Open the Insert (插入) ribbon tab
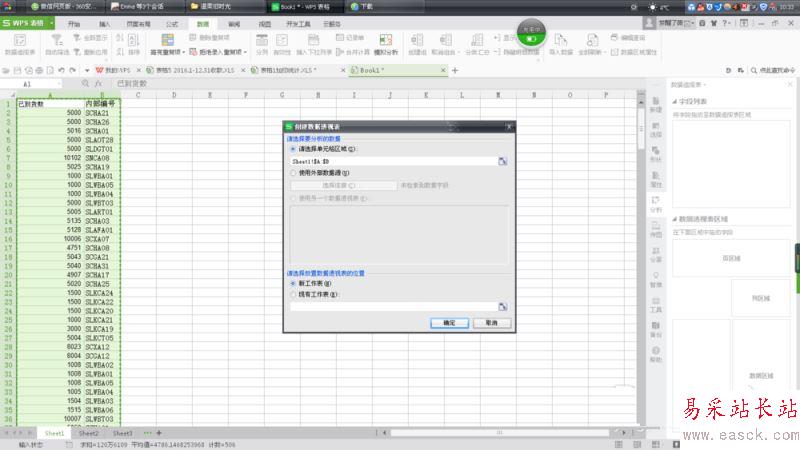800x450 pixels. (x=105, y=24)
